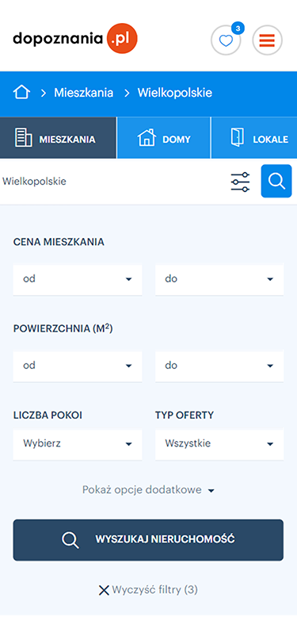
Task: Click the Wielkopolskie location input field
Action: click(x=112, y=181)
